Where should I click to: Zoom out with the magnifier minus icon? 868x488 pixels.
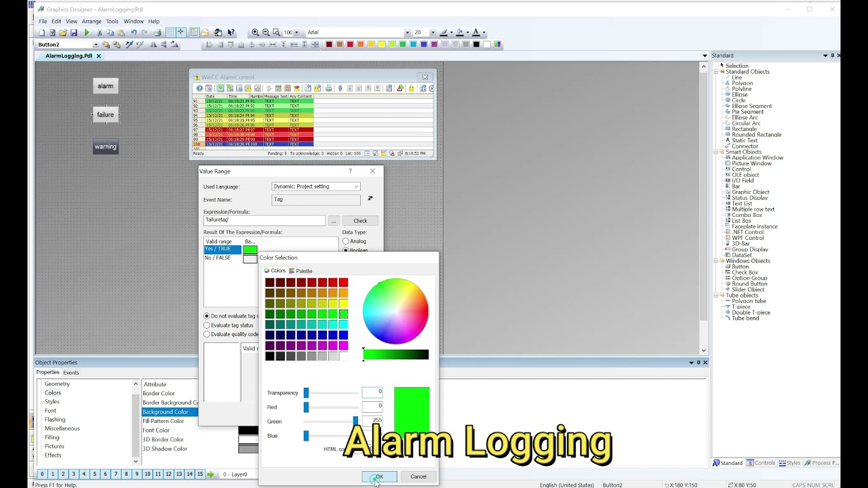pyautogui.click(x=266, y=33)
